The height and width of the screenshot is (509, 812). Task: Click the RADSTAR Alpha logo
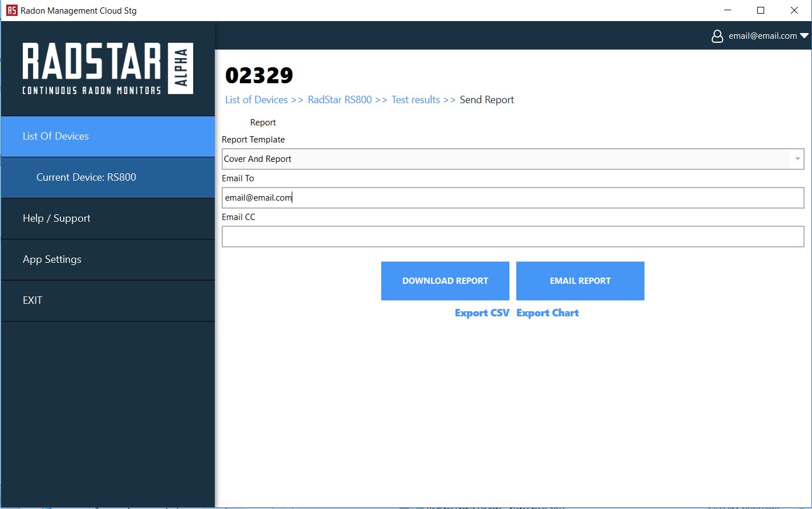tap(107, 68)
